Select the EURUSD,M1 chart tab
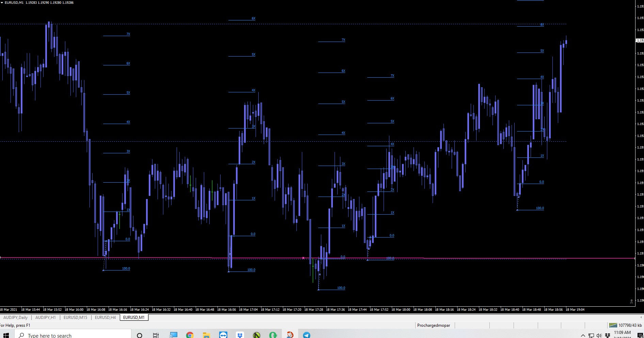Screen dimensions: 644x338 coord(134,318)
